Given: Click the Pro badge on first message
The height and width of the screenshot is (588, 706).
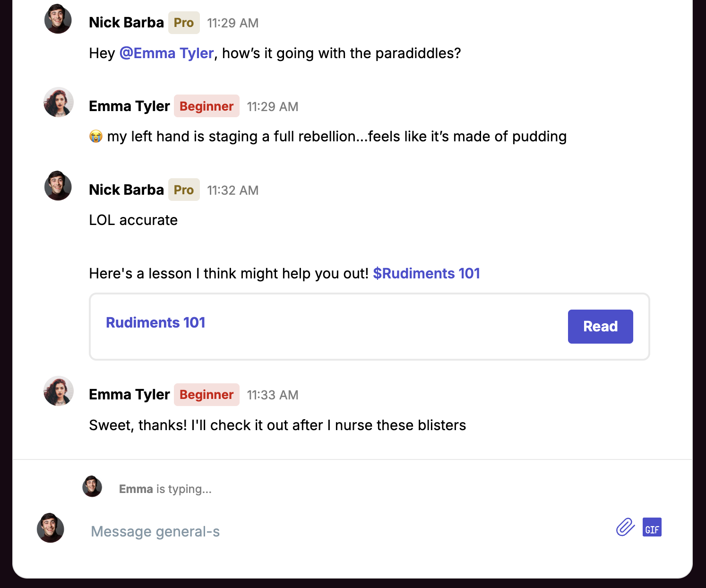Looking at the screenshot, I should (x=184, y=23).
